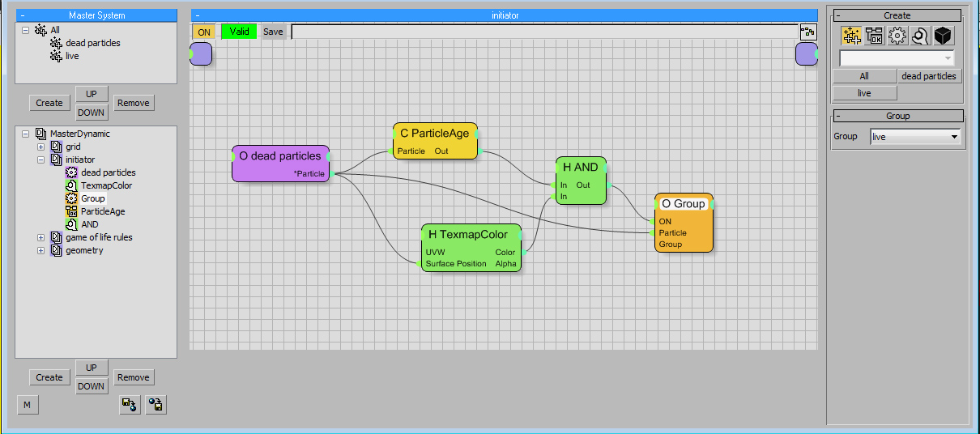Click the live group icon under All
Image resolution: width=980 pixels, height=434 pixels.
(56, 56)
